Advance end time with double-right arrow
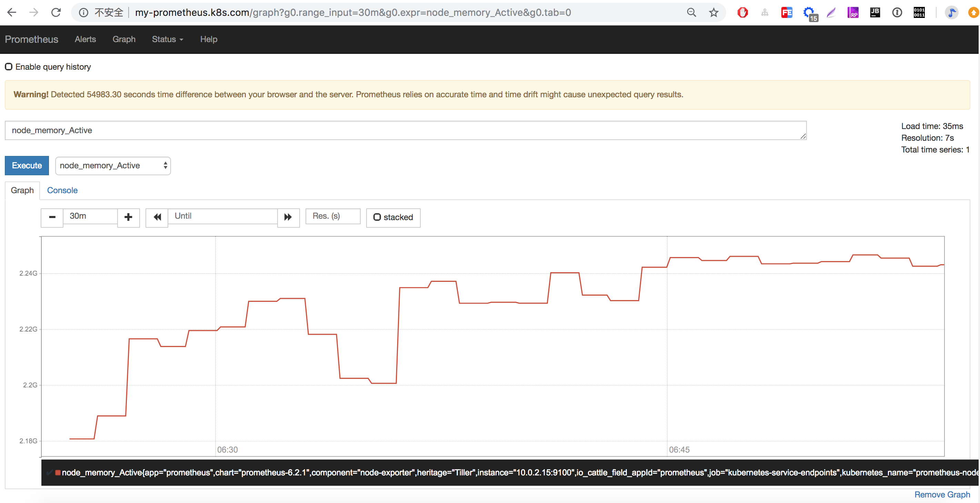The image size is (980, 503). (288, 217)
